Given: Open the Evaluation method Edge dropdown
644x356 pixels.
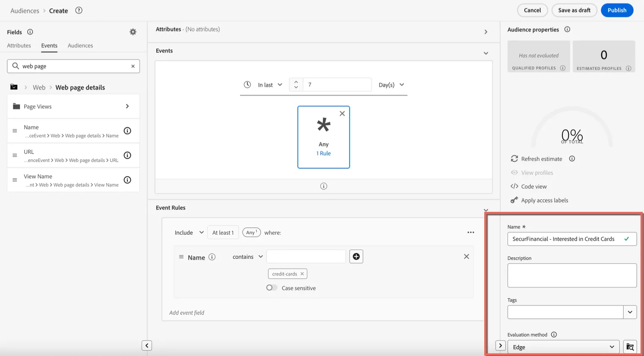Looking at the screenshot, I should pos(563,347).
